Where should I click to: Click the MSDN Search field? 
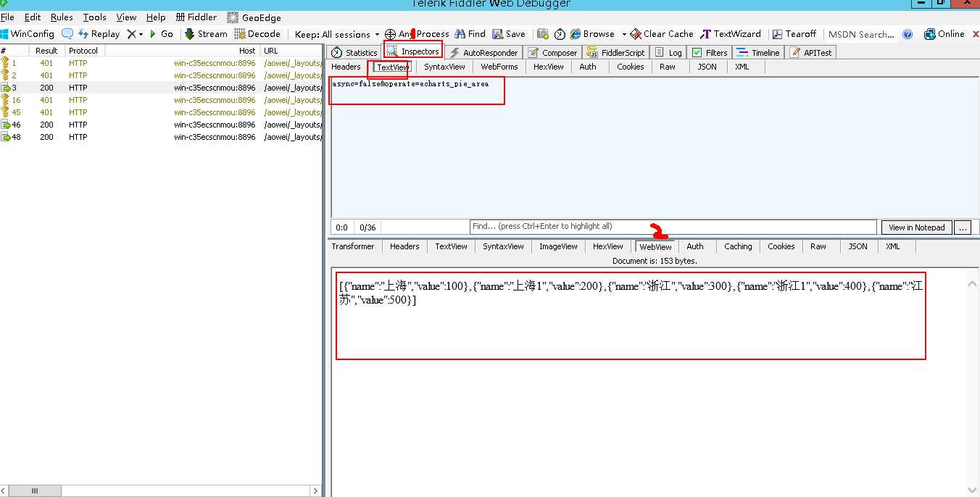click(x=861, y=34)
